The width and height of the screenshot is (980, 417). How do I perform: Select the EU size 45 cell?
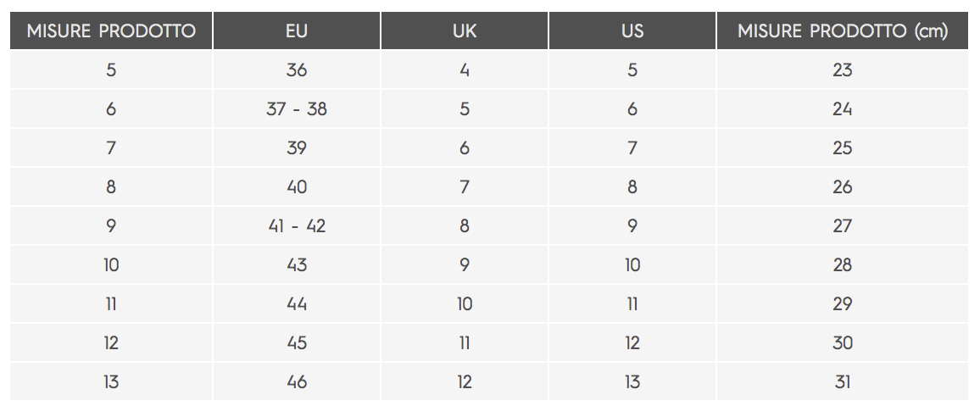[296, 342]
